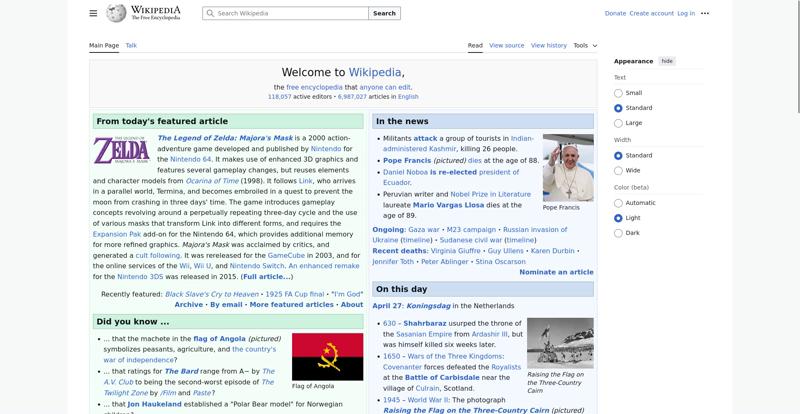Open the M23 campaign link
Image resolution: width=800 pixels, height=414 pixels.
tap(471, 230)
